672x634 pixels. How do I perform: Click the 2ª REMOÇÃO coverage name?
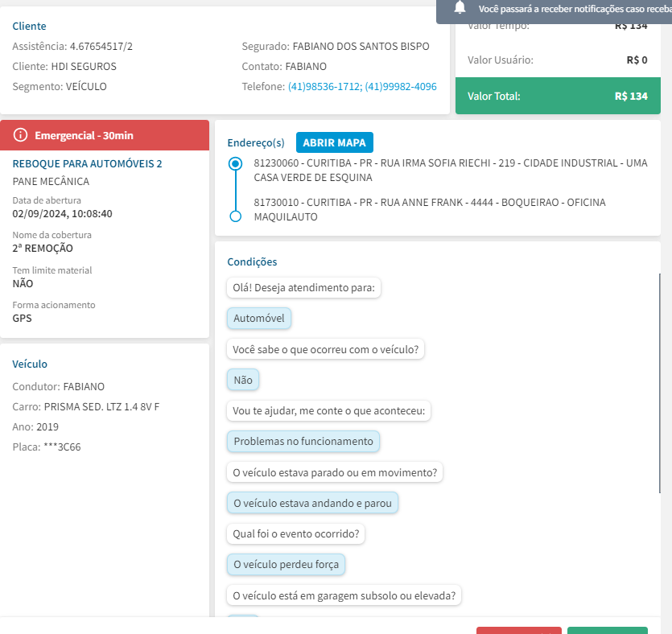pyautogui.click(x=43, y=249)
